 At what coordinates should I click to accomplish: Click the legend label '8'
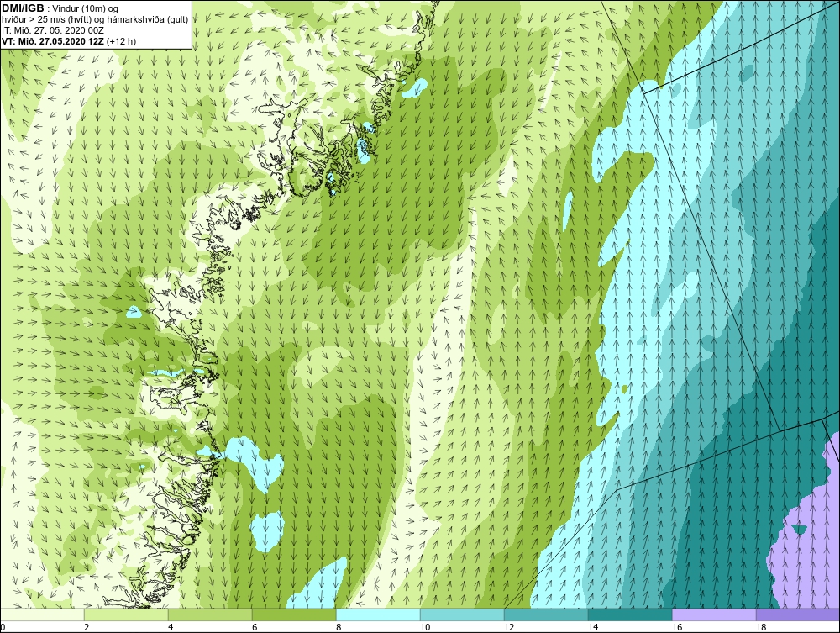click(339, 627)
